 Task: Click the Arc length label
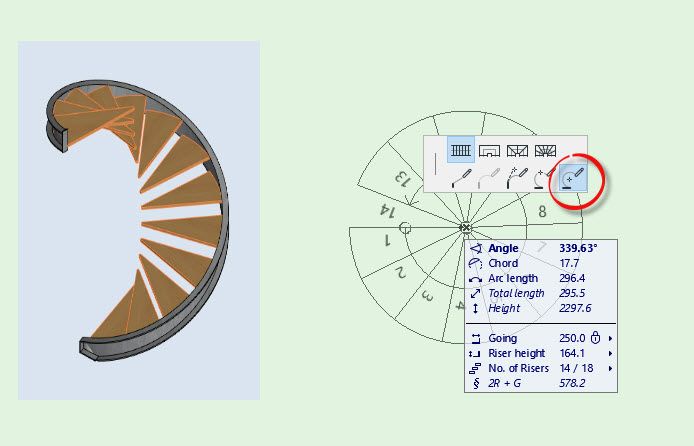(x=513, y=278)
